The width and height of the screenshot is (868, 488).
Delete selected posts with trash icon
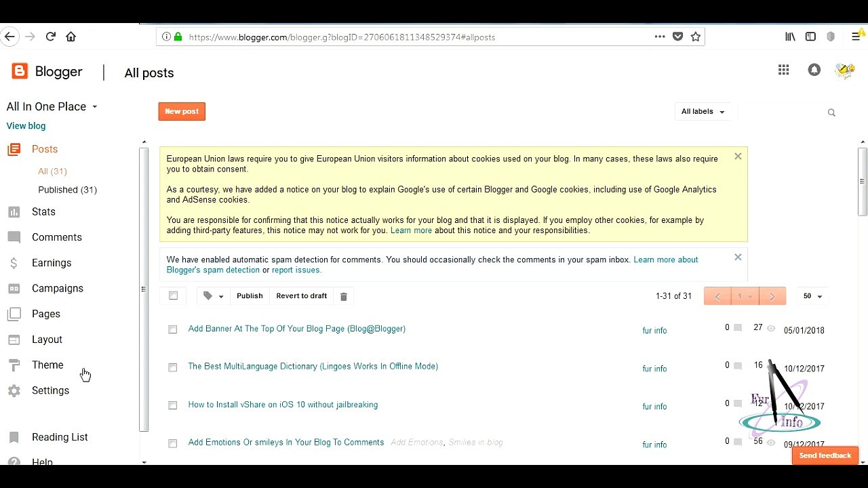[343, 296]
